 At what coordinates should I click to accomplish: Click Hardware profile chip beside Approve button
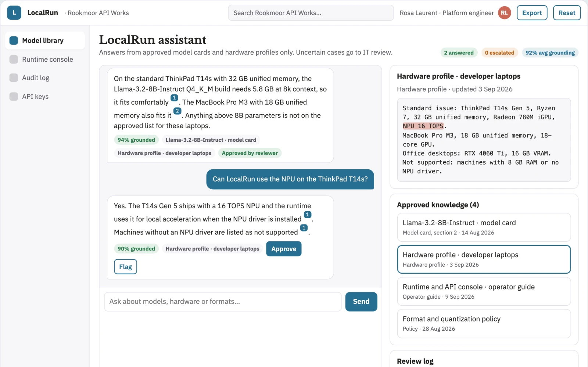coord(212,249)
